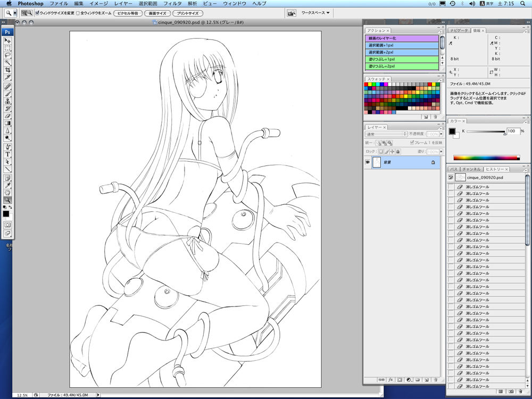Set history brush source on cinque_090920.psd snapshot
The height and width of the screenshot is (399, 532).
click(x=451, y=178)
